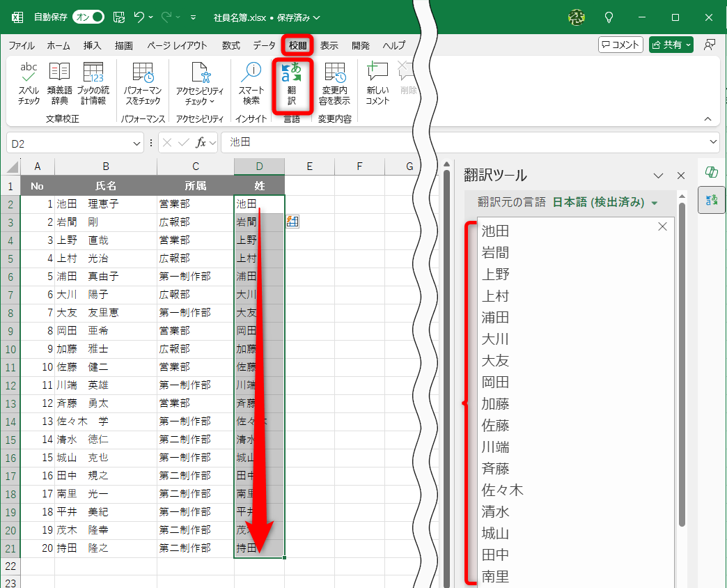This screenshot has width=727, height=588.
Task: Open the コメント panel button
Action: pos(620,44)
